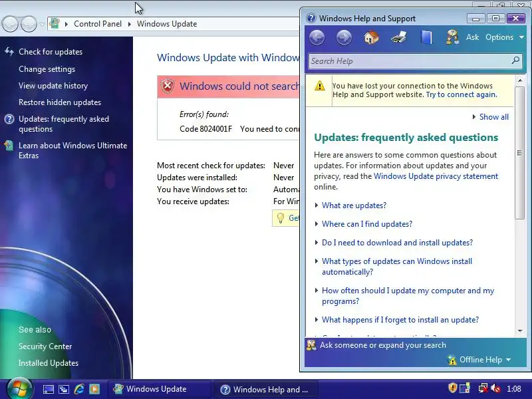Viewport: 532px width, 399px height.
Task: Open Restore hidden updates
Action: click(60, 102)
